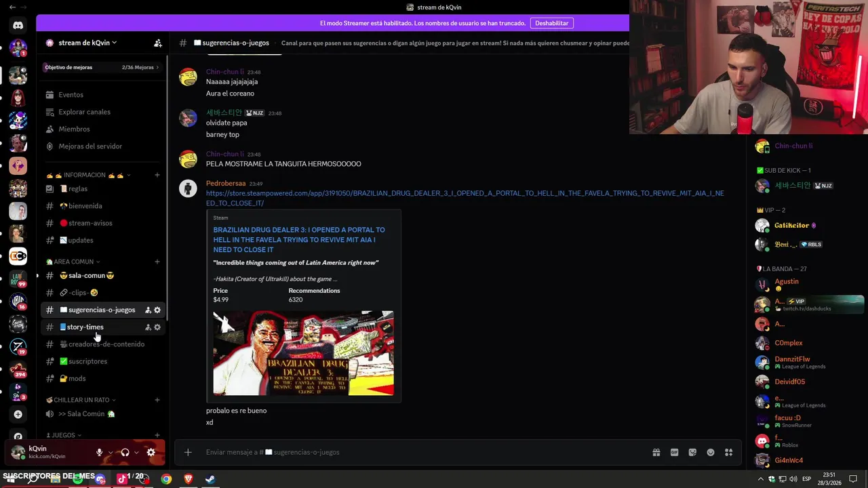Join Sala Común voice channel
This screenshot has height=488, width=868.
(x=102, y=414)
